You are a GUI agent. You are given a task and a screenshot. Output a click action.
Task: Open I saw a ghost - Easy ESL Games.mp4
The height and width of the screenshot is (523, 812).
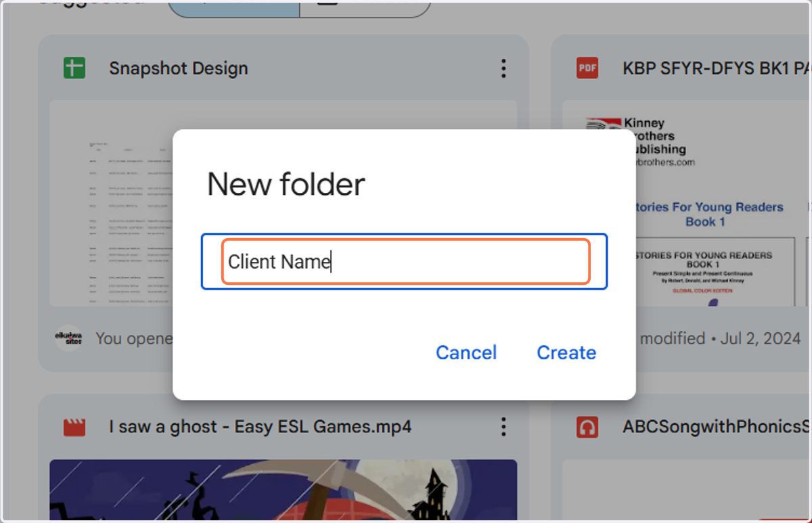point(261,427)
